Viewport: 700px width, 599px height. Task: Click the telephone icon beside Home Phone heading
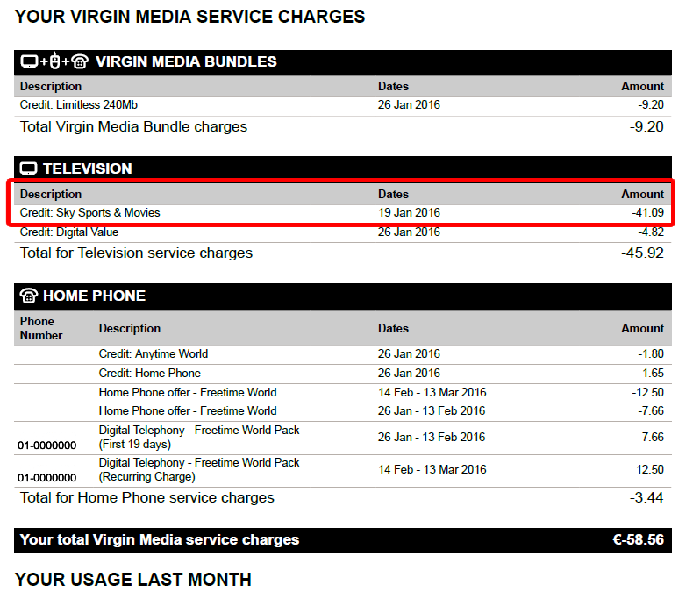tap(29, 296)
